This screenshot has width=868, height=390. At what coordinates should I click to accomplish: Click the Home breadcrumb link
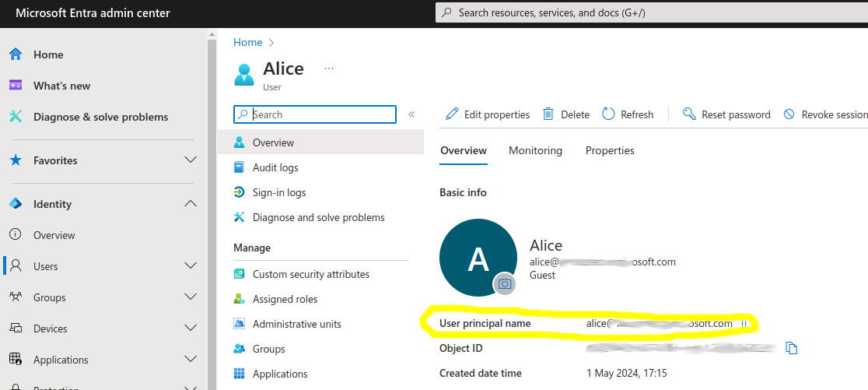click(247, 42)
